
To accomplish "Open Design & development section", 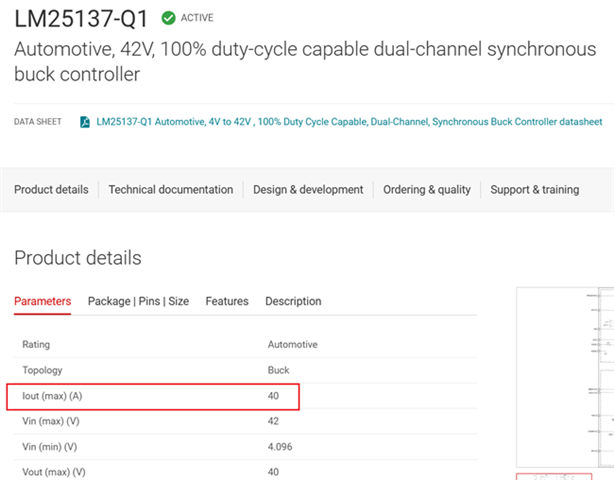I will 308,189.
